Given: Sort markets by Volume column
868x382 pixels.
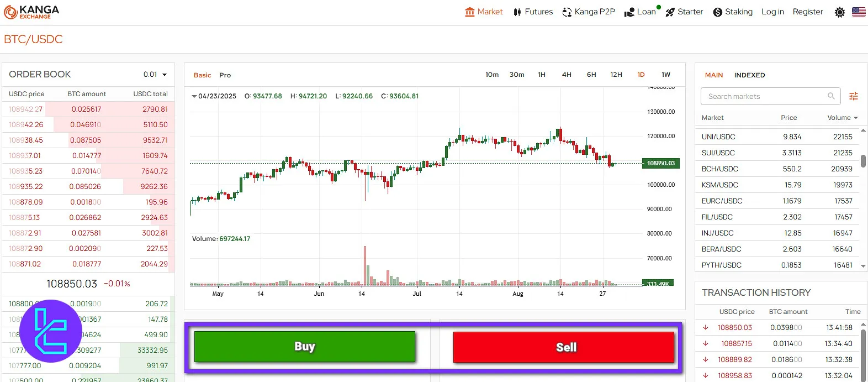Looking at the screenshot, I should (843, 118).
